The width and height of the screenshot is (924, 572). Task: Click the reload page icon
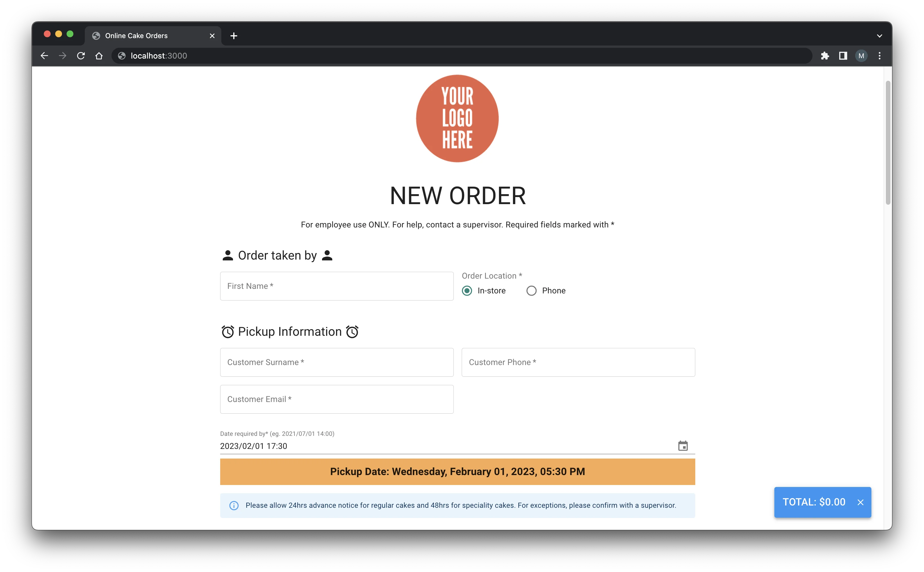point(81,56)
